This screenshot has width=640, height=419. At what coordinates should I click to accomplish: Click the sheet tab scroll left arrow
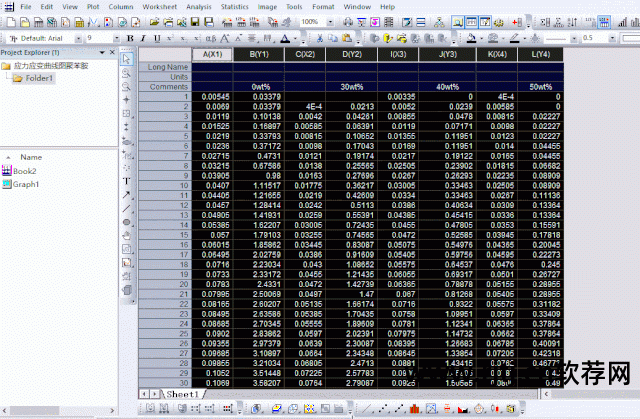(x=144, y=394)
